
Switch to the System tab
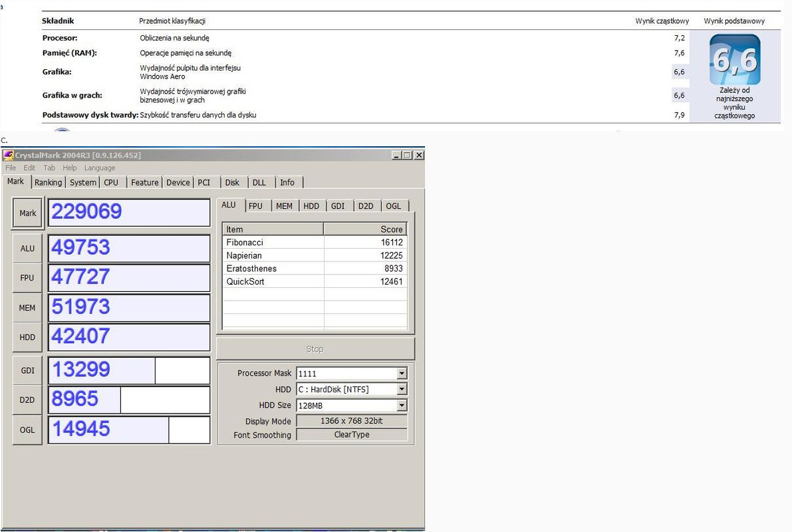83,182
